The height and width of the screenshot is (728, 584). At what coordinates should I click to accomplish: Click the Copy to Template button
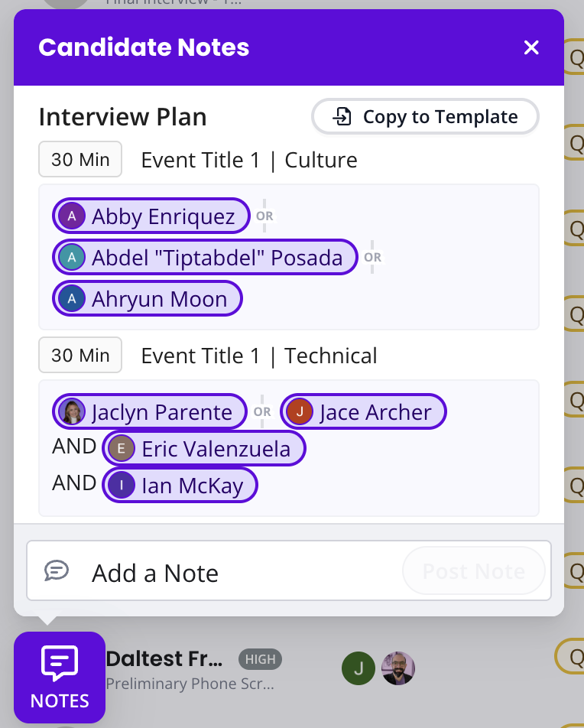click(x=425, y=117)
